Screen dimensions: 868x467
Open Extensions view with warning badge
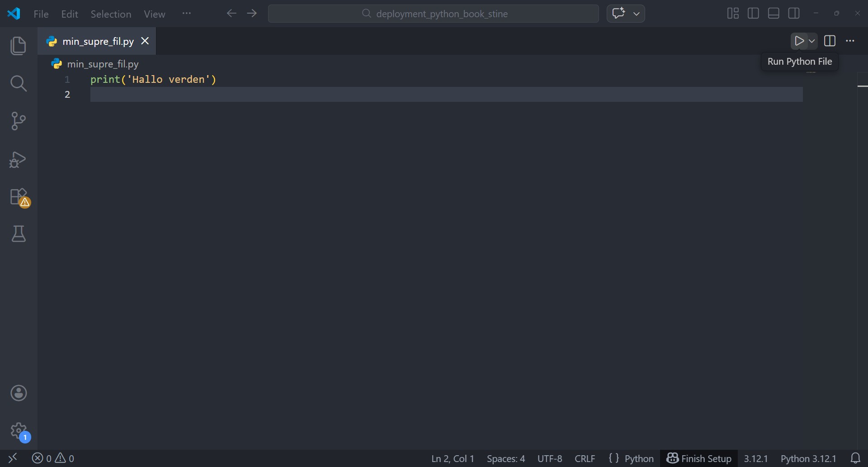click(19, 198)
